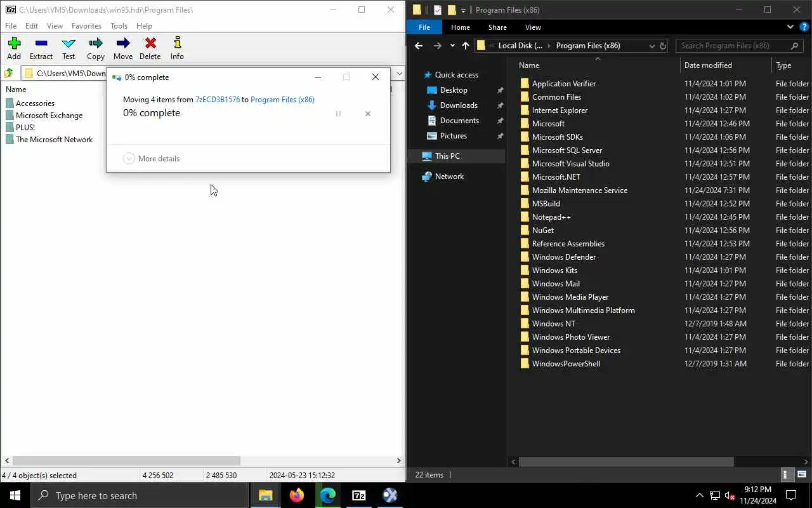
Task: Open Documents in navigation pane
Action: (459, 121)
